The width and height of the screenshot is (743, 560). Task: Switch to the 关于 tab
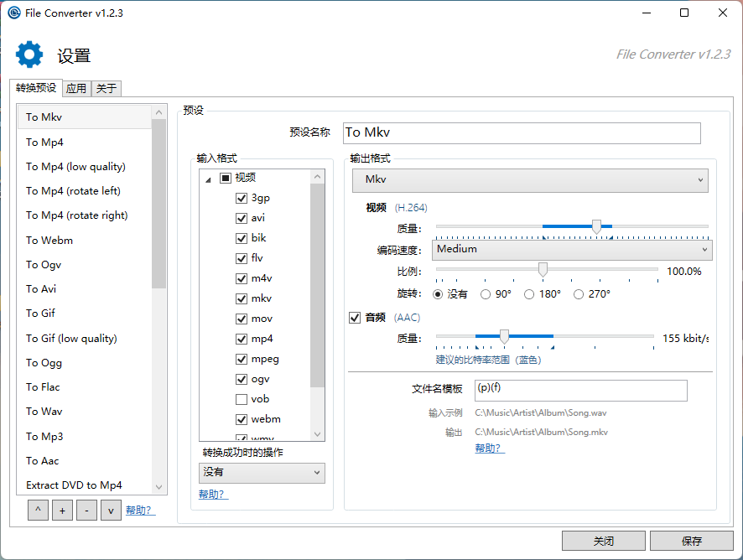[107, 89]
